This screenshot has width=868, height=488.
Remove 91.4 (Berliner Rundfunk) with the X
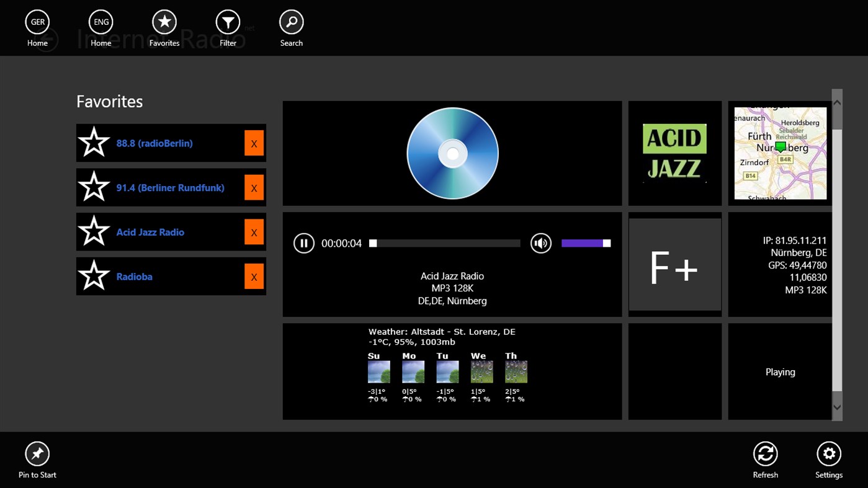coord(254,187)
